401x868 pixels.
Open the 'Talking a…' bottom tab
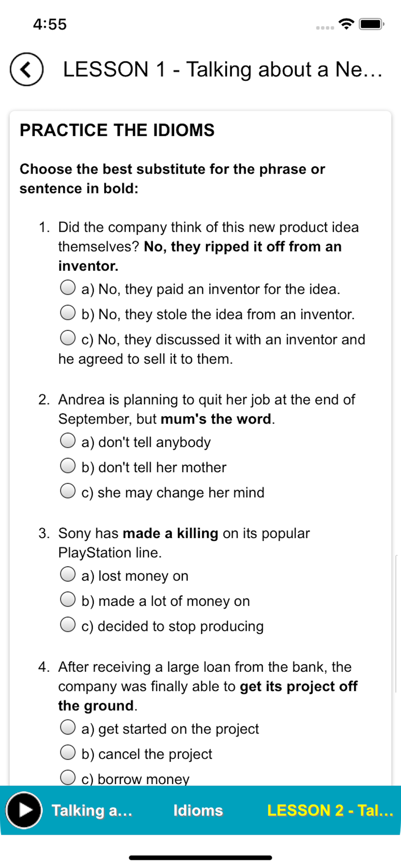point(92,810)
